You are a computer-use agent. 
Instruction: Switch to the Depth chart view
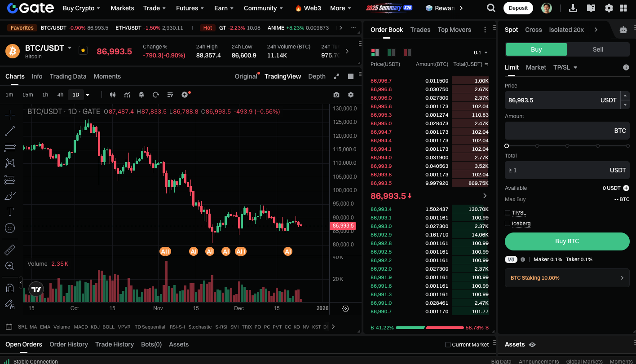(317, 76)
